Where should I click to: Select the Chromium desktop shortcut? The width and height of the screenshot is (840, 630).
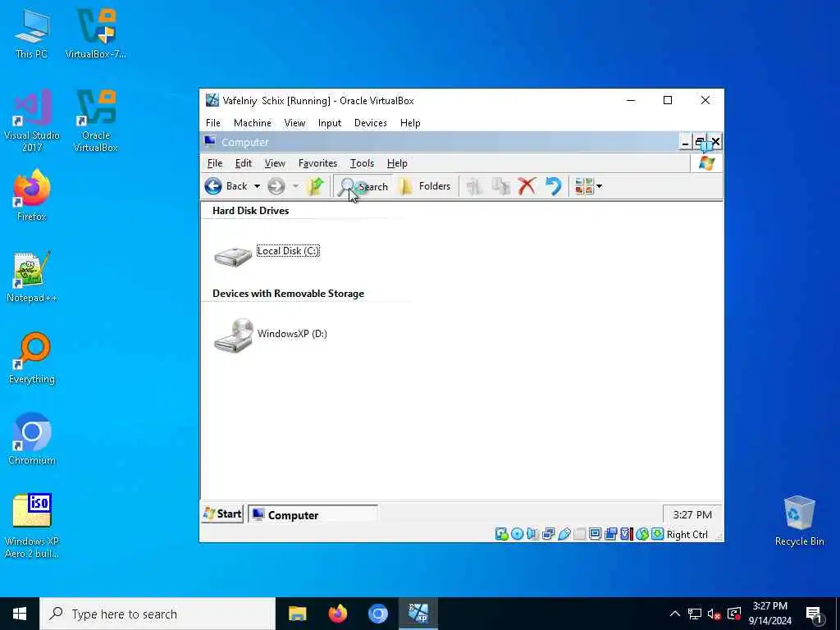32,440
